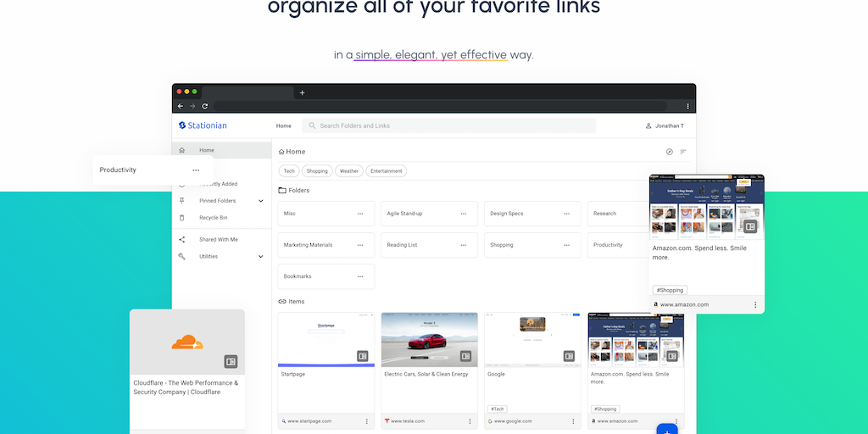Click Search Folders and Links field
The width and height of the screenshot is (868, 434).
449,125
